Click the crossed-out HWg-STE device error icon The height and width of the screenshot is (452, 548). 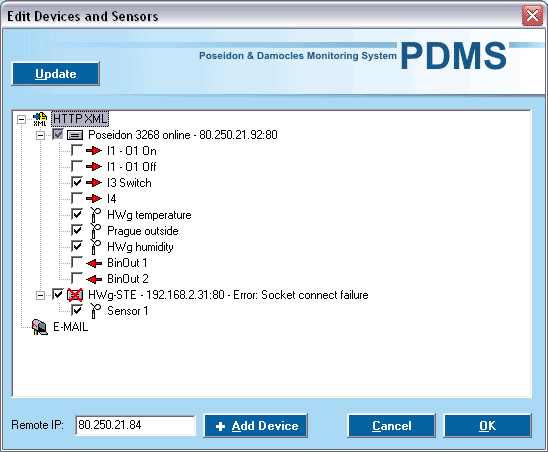[75, 295]
